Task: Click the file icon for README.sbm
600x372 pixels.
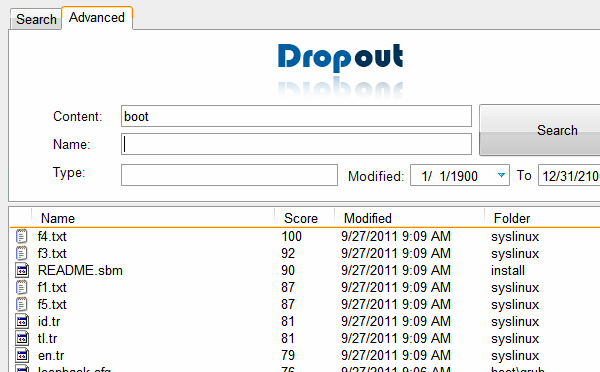Action: (x=22, y=270)
